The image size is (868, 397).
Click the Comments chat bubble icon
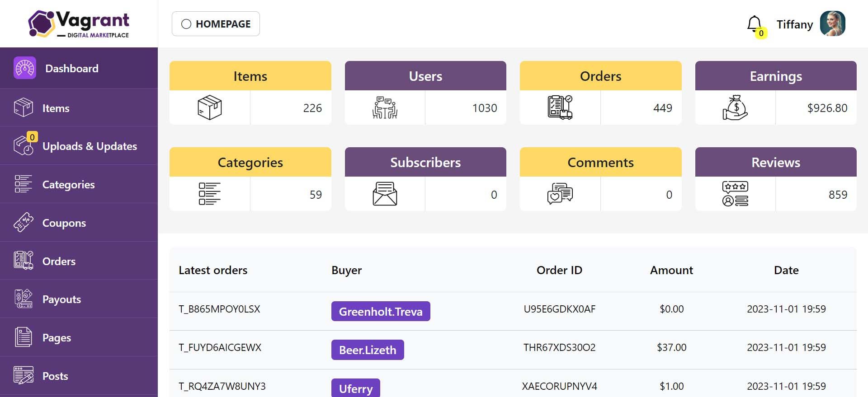tap(560, 194)
